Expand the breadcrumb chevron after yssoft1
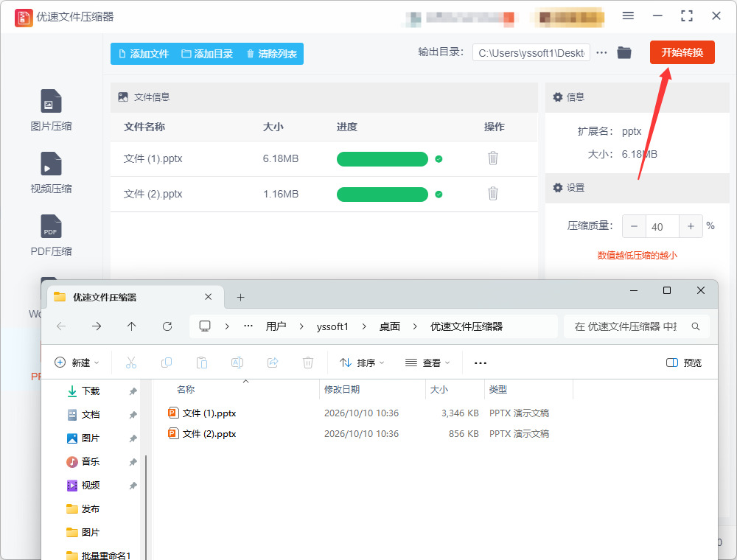This screenshot has width=737, height=560. point(364,326)
